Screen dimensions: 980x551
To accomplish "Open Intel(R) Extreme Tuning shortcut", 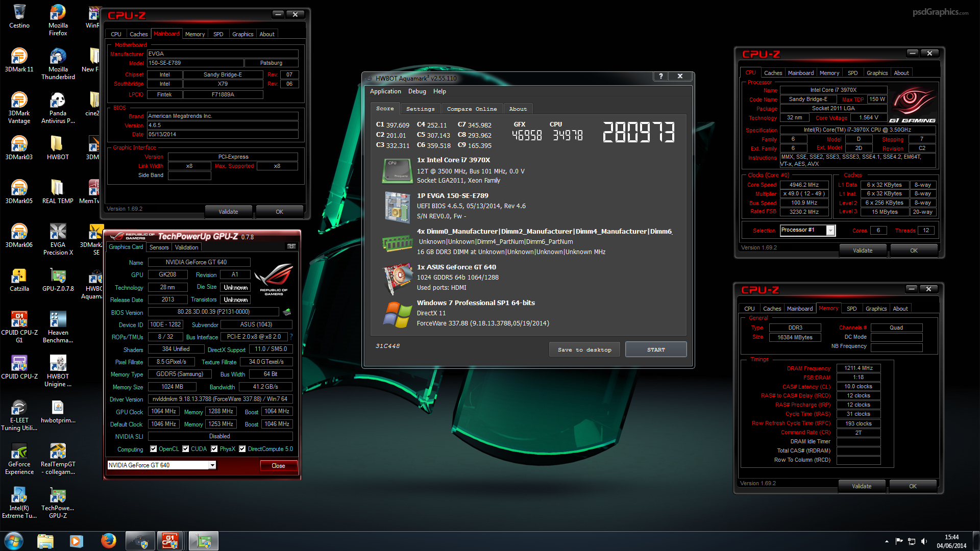I will coord(19,503).
